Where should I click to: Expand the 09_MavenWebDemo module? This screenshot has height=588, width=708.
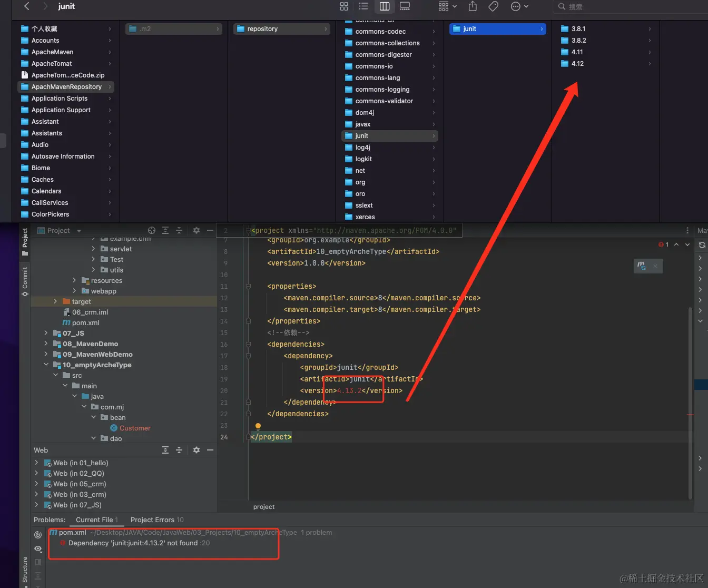coord(46,354)
